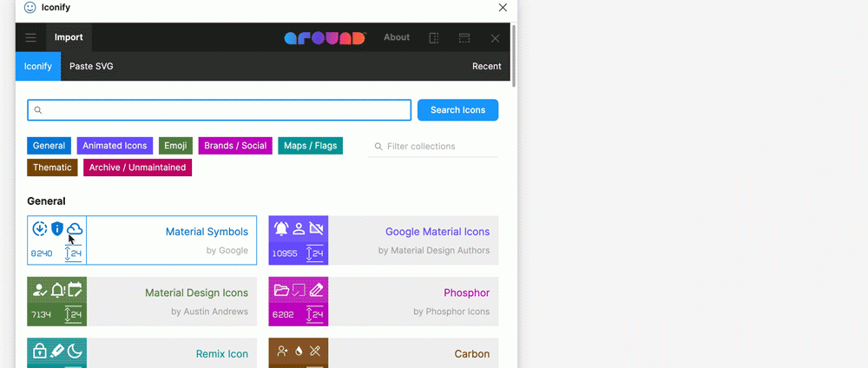Click the 10955 icon count
Viewport: 868px width, 368px height.
pos(285,253)
